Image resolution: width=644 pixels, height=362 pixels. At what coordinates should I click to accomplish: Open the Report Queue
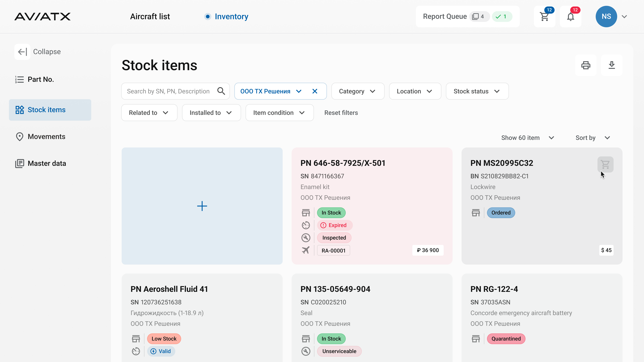(x=445, y=17)
